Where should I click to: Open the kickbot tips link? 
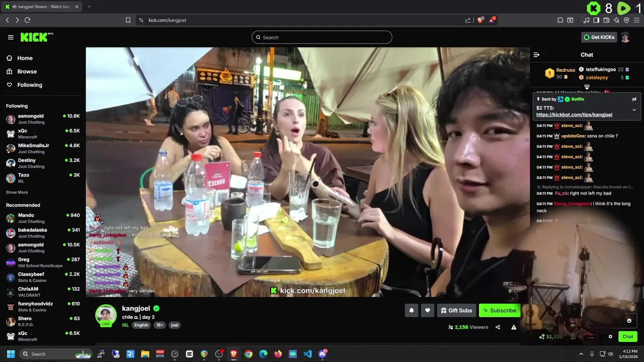coord(574,115)
